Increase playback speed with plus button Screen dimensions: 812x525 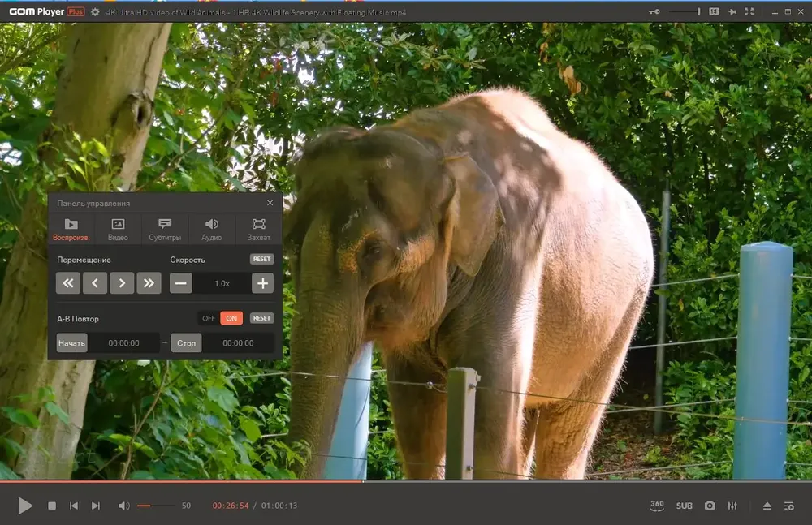click(x=262, y=283)
